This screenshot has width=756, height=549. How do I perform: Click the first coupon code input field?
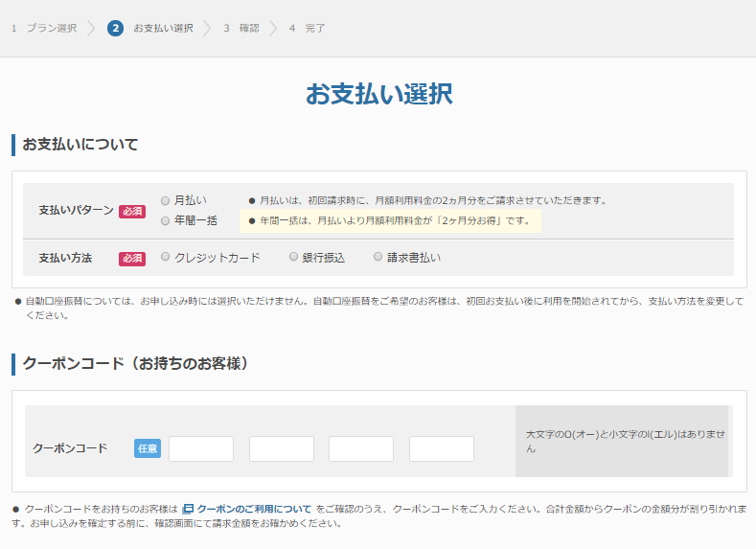[201, 448]
